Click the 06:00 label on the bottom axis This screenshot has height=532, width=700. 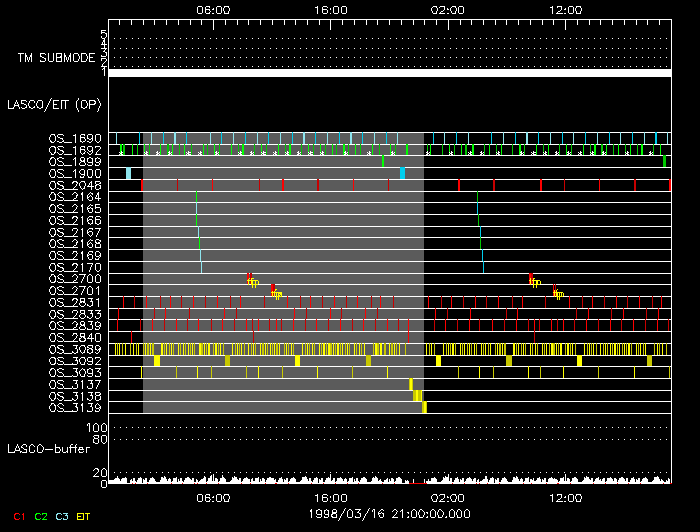(213, 498)
